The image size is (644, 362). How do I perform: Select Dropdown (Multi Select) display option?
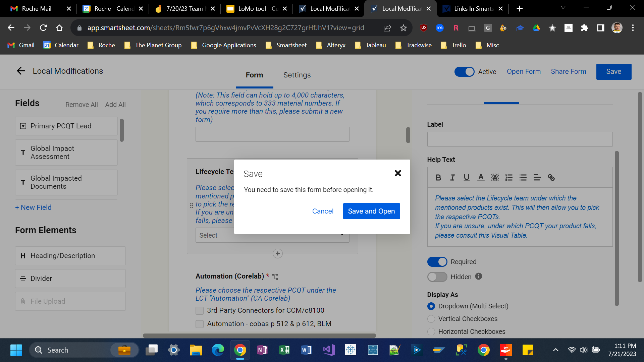click(431, 306)
